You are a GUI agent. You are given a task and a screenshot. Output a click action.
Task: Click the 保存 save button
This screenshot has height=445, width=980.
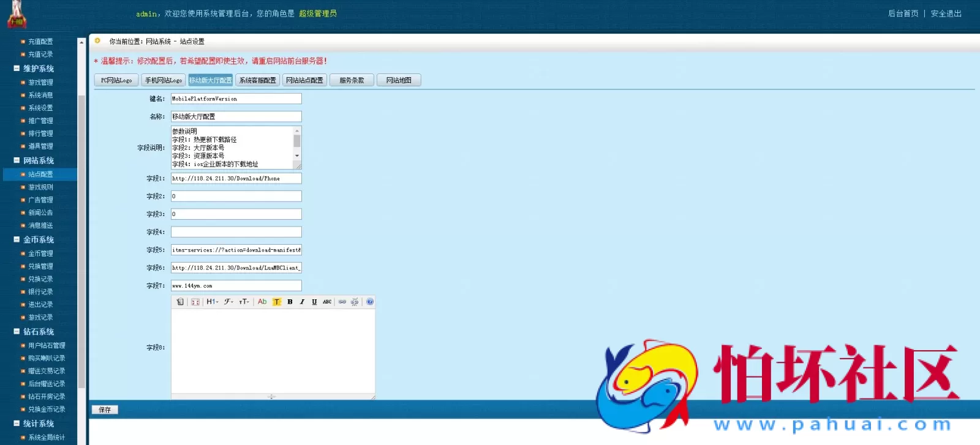(105, 409)
